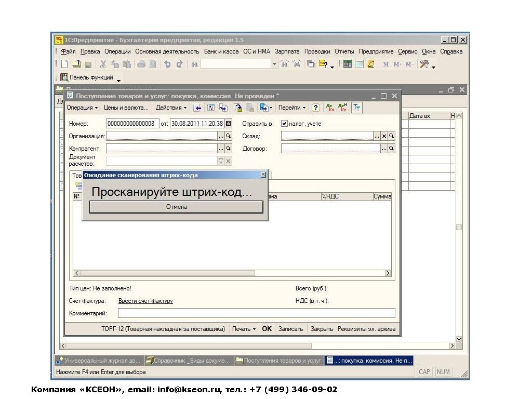Switch to Поступления товаров и услуг window tab
The height and width of the screenshot is (399, 532).
coord(278,361)
